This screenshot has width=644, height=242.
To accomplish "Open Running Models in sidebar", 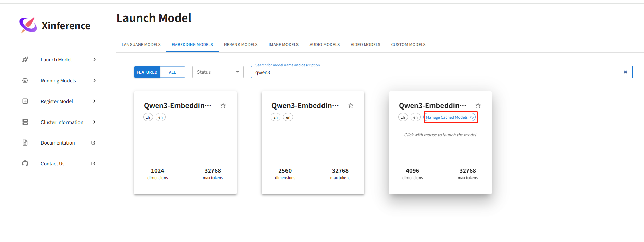I will click(59, 81).
